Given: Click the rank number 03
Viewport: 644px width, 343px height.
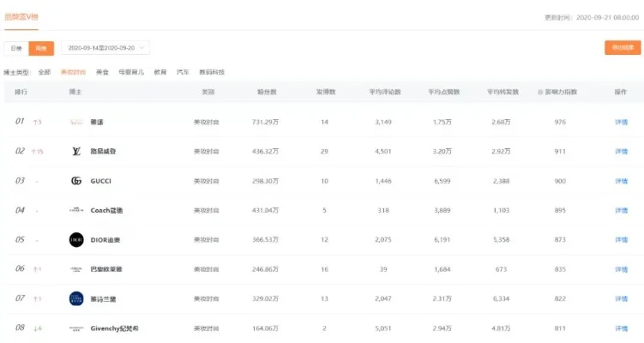Looking at the screenshot, I should click(x=20, y=181).
